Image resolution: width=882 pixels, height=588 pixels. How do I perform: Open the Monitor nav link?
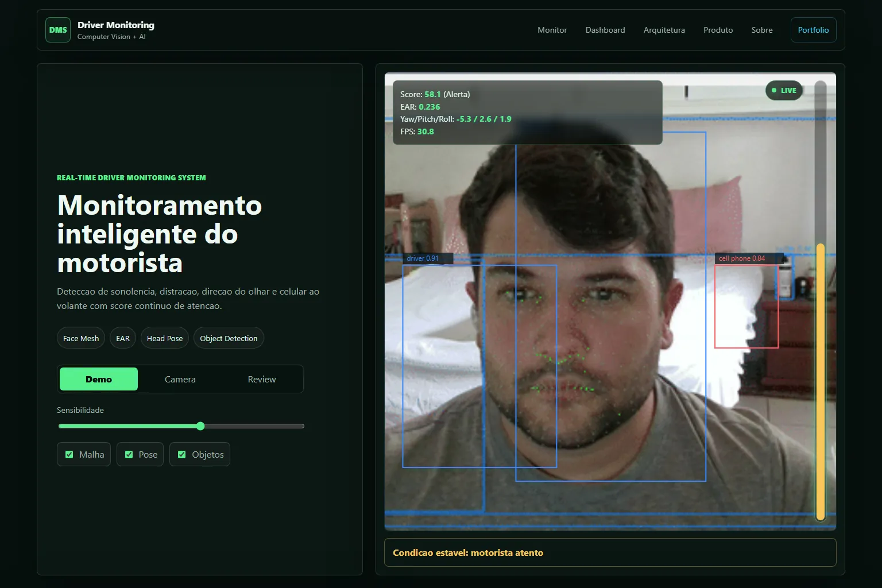[x=552, y=30]
